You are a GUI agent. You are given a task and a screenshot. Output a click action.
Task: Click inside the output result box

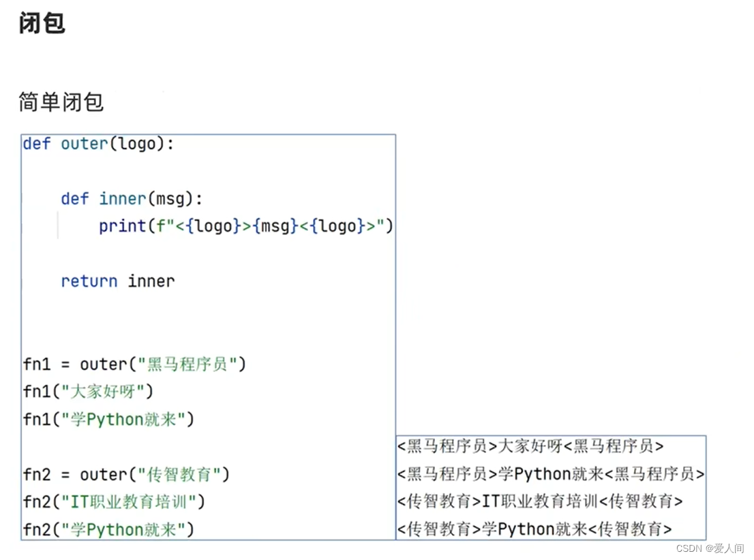tap(551, 488)
